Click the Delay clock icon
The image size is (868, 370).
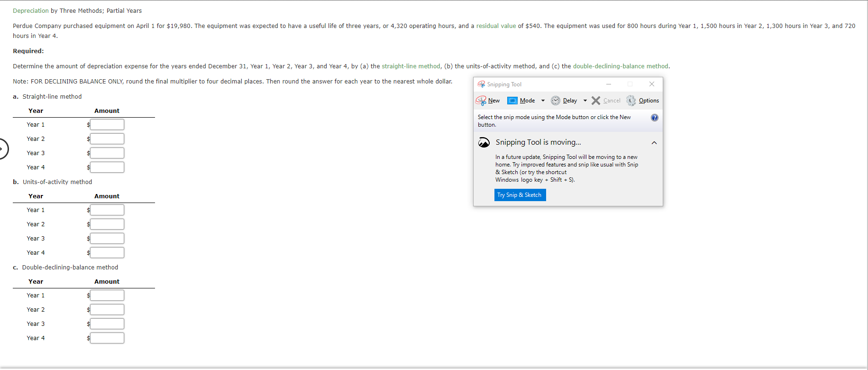click(556, 101)
